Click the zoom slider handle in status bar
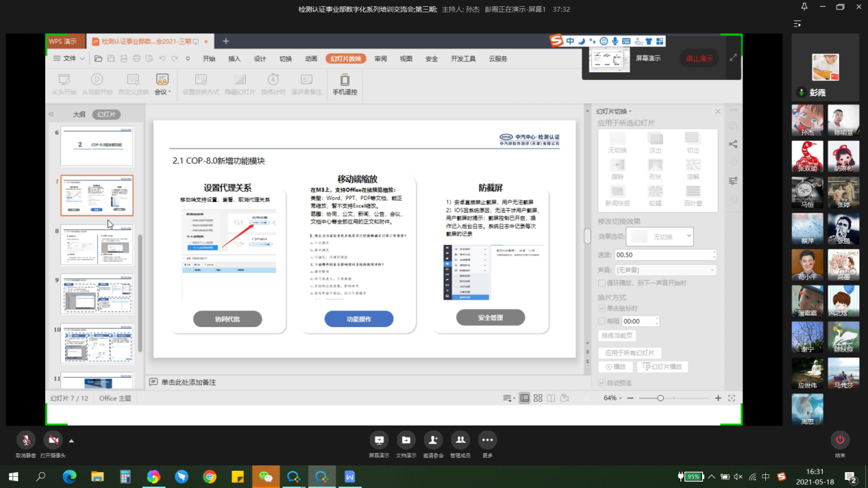The height and width of the screenshot is (488, 868). click(x=660, y=398)
